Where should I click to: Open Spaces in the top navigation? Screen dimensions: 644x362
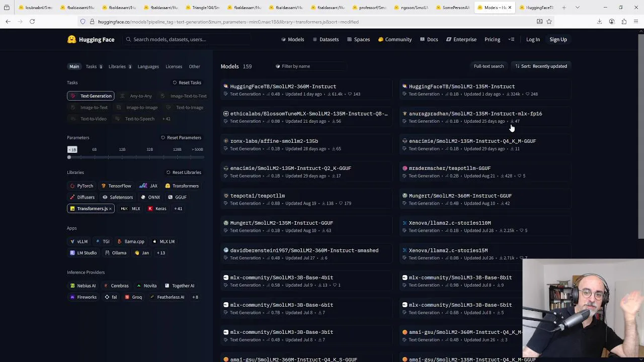click(358, 39)
